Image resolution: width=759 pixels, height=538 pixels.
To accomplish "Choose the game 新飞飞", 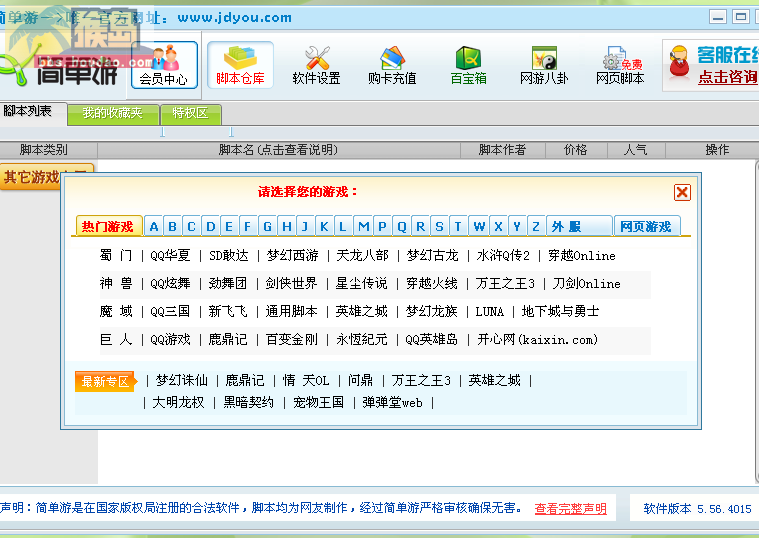I will (228, 311).
